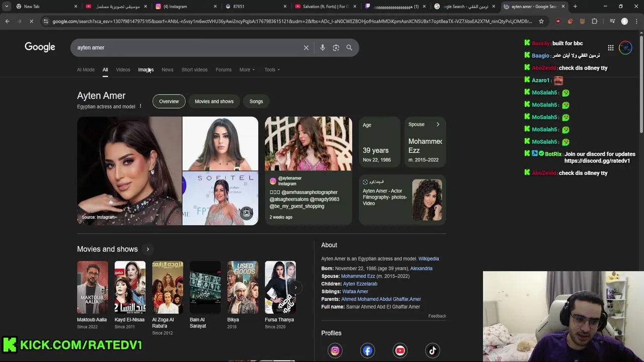Open the Al Zoga Al Raba'a poster
The width and height of the screenshot is (644, 362).
coord(168,288)
